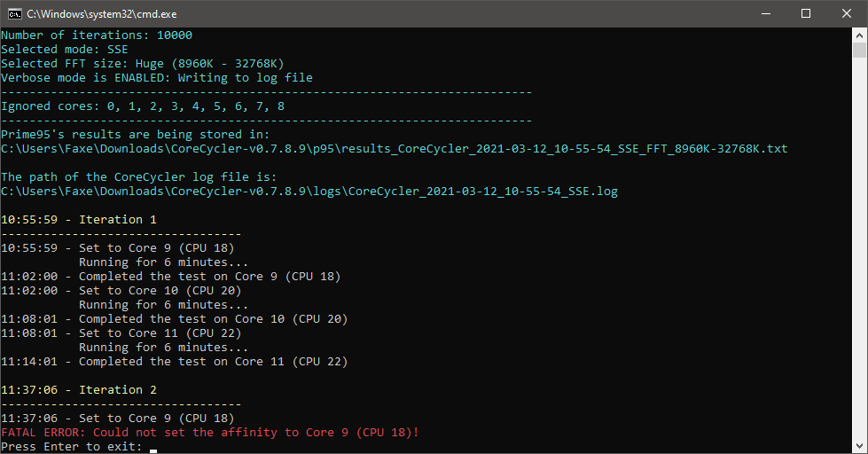Click '11:37:06 - Set to Core 9 (CPU 18)' line
The width and height of the screenshot is (868, 454).
pos(118,418)
